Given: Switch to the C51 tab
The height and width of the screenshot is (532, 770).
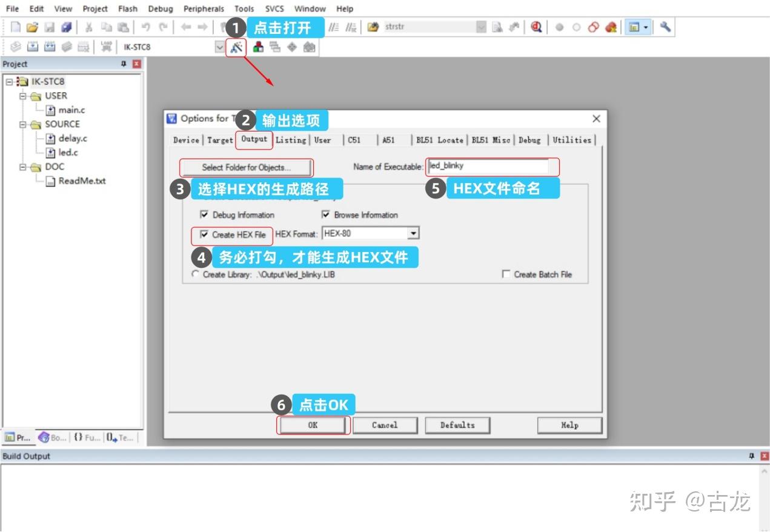Looking at the screenshot, I should (354, 140).
